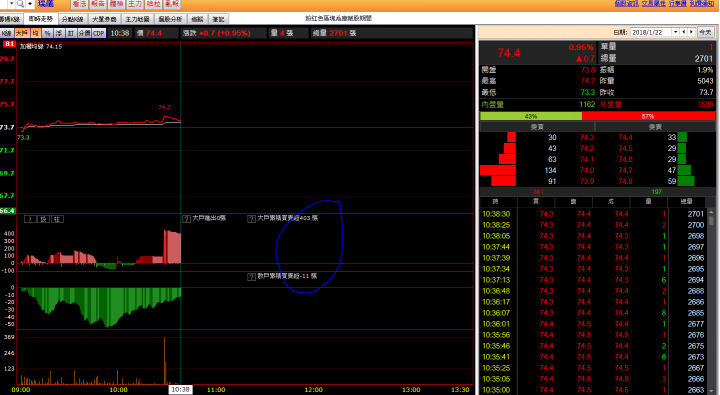Toggle the % percentage scale button
This screenshot has width=720, height=395.
tap(47, 33)
